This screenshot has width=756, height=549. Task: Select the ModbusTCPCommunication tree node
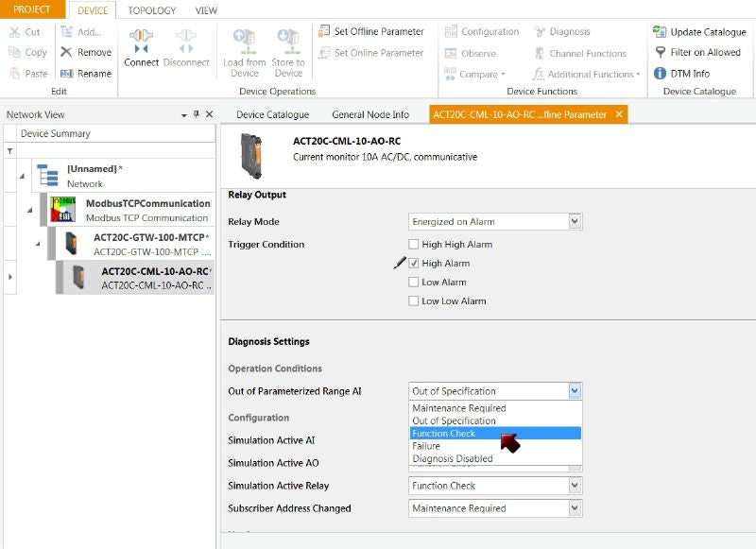pos(146,204)
